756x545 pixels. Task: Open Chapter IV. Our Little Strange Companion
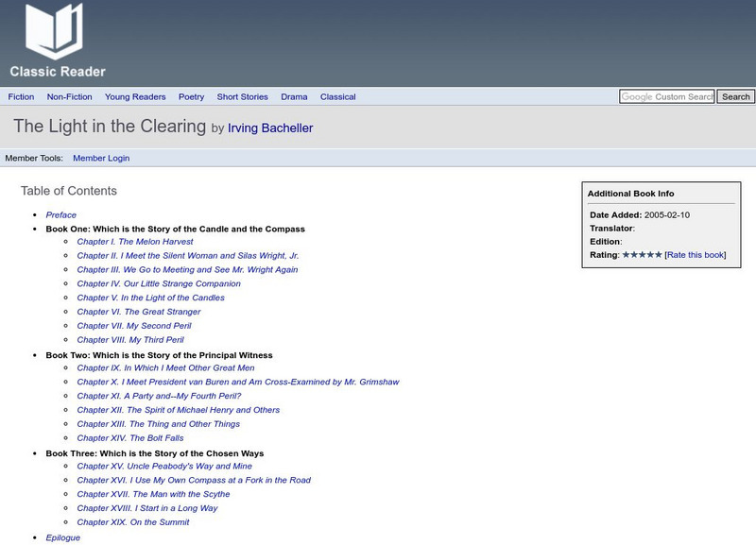click(x=159, y=283)
